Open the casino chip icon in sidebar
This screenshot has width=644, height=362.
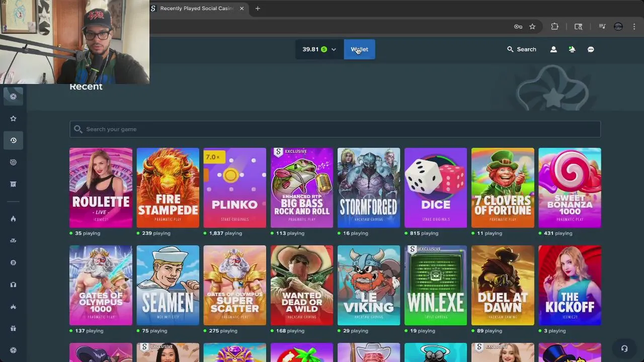point(13,97)
